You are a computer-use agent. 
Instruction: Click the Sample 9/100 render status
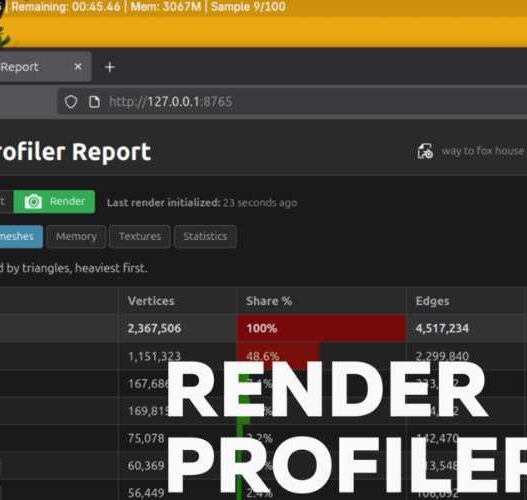click(248, 6)
